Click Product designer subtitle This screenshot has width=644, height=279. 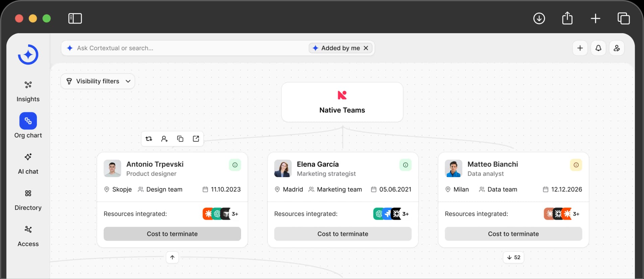(151, 174)
